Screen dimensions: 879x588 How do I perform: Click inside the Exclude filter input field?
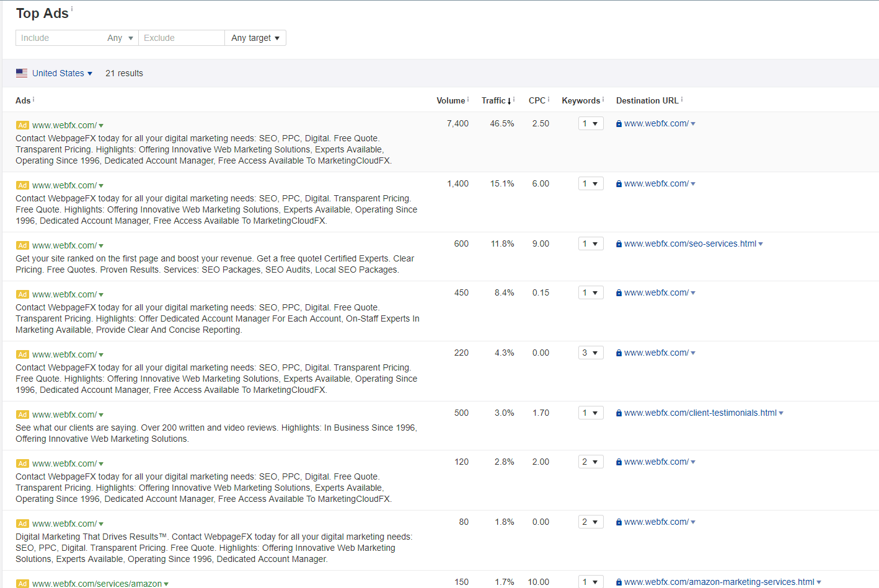pos(181,38)
